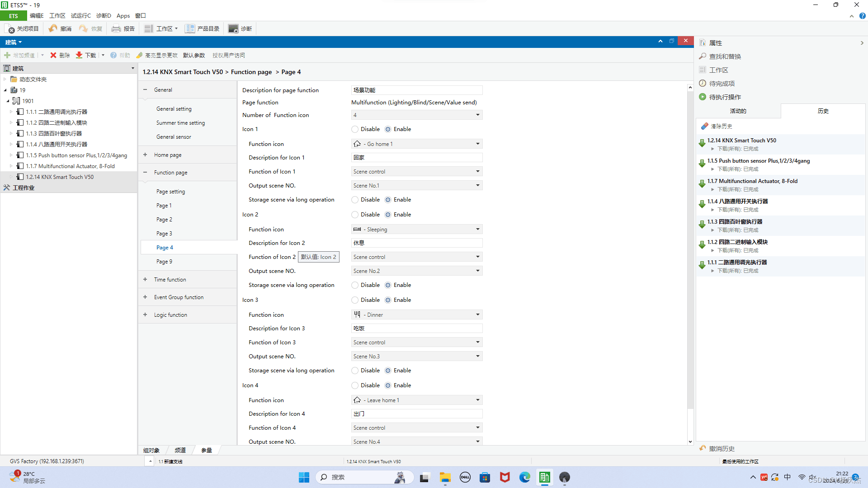This screenshot has width=868, height=488.
Task: Click the Report printer icon
Action: 116,29
